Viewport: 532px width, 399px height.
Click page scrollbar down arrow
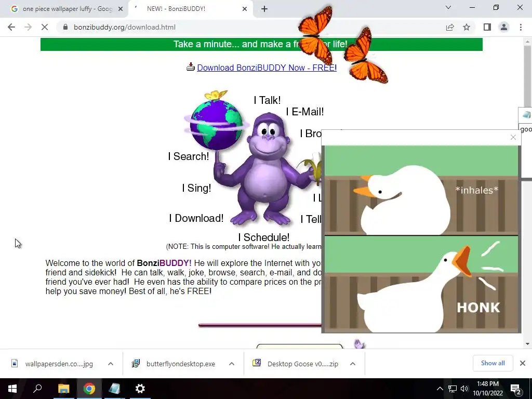pos(527,344)
